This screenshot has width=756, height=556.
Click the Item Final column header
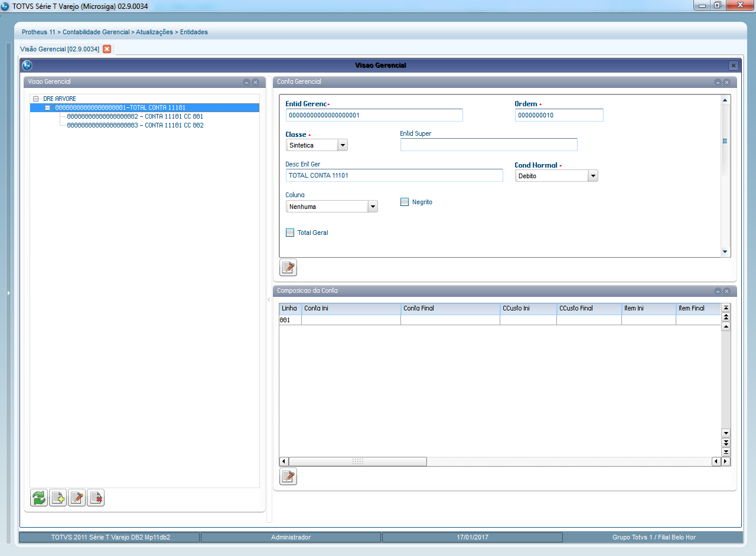click(x=698, y=309)
